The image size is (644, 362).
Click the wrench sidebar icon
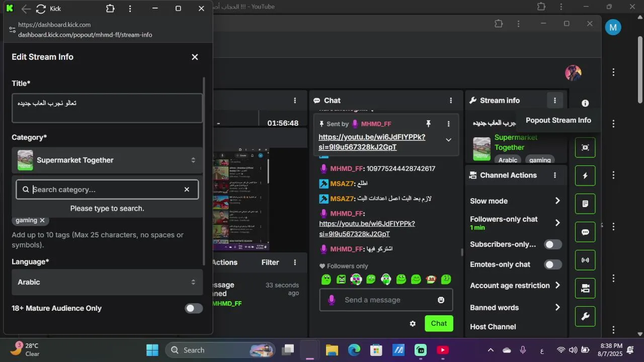(585, 317)
